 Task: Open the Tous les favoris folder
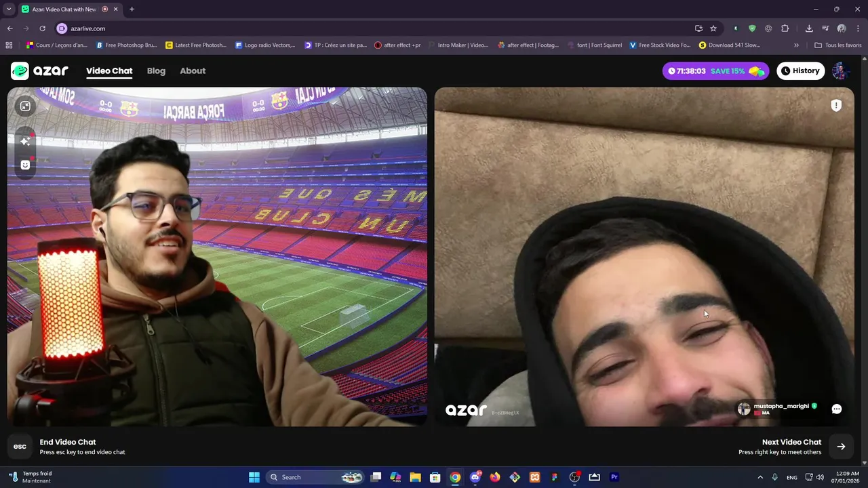pos(838,45)
